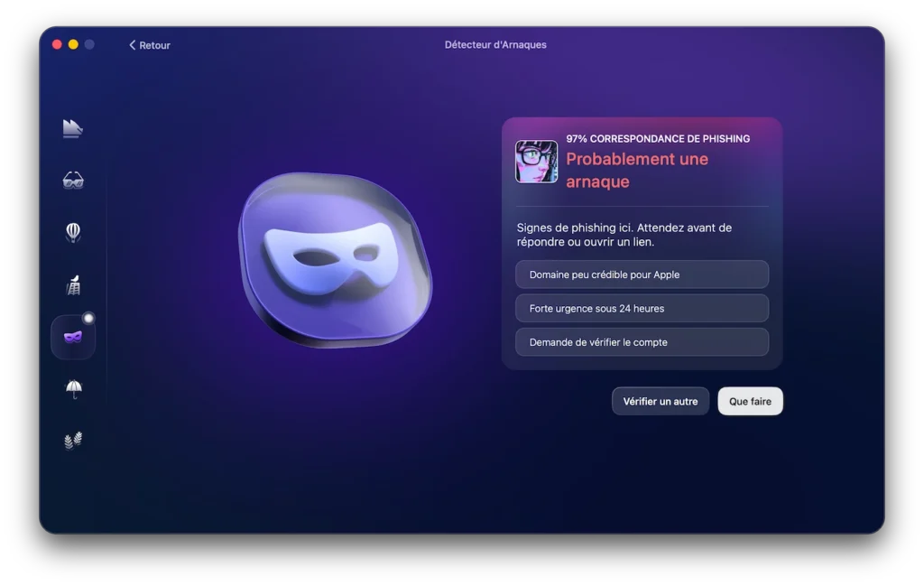The height and width of the screenshot is (586, 924).
Task: Select 'Demande de vérifier le compte' row
Action: [642, 342]
